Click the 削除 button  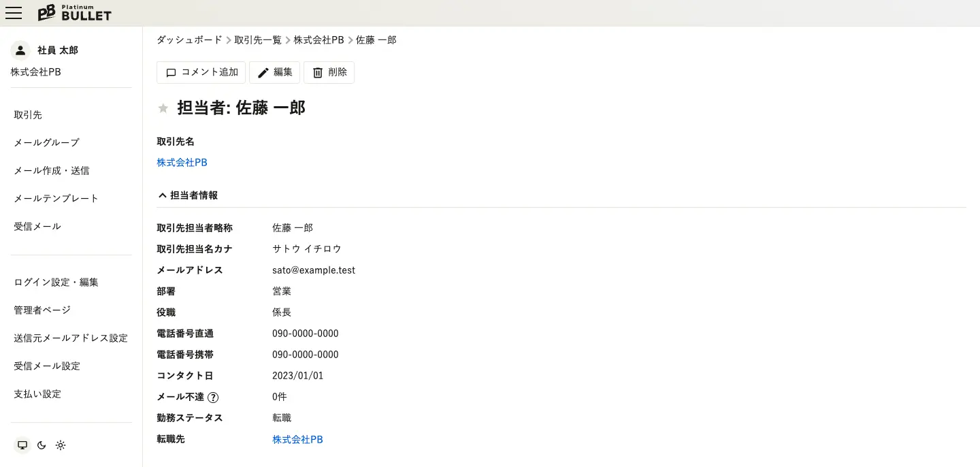coord(329,72)
